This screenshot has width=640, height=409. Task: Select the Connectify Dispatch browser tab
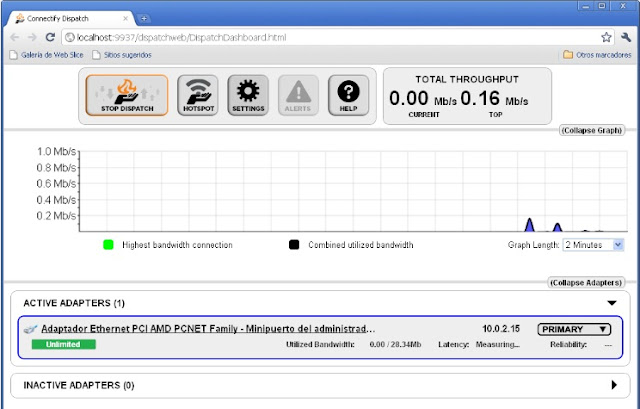click(x=71, y=18)
